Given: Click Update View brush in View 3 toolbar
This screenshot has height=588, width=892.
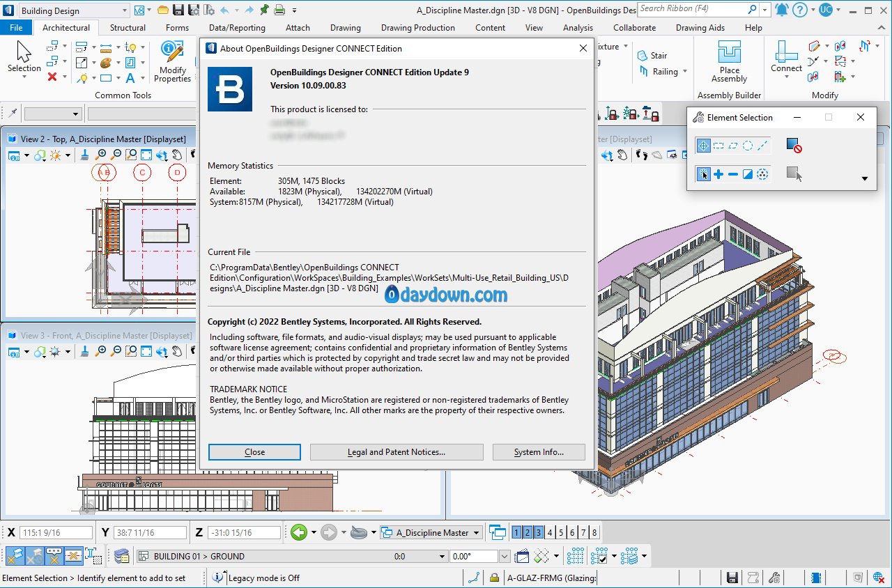Looking at the screenshot, I should pyautogui.click(x=84, y=351).
